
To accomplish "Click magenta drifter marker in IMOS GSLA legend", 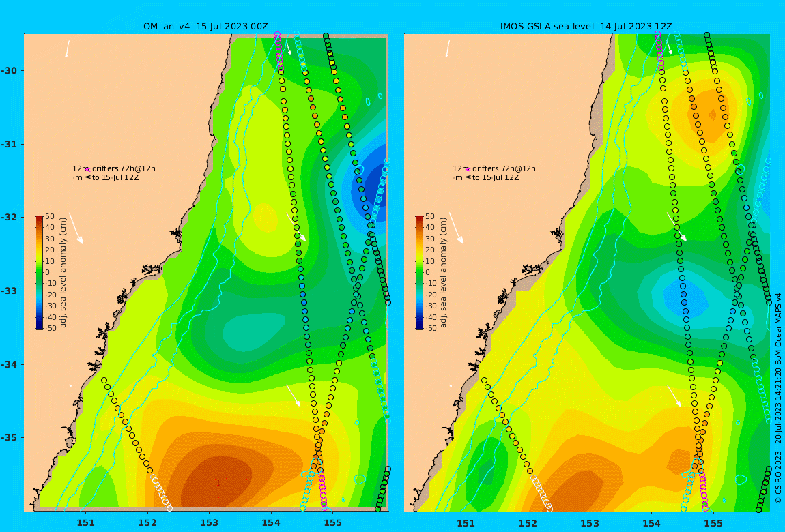I will click(x=468, y=169).
